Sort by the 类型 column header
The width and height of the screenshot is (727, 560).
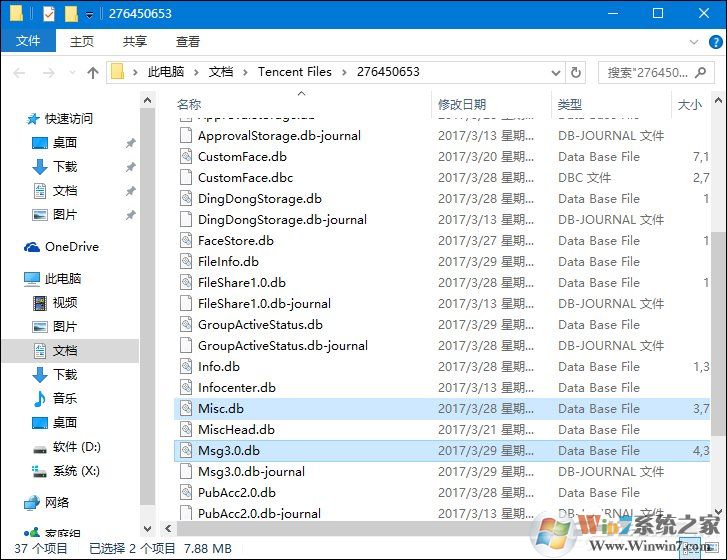tap(569, 104)
